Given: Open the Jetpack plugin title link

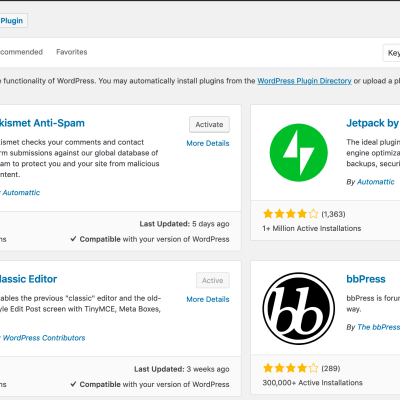Looking at the screenshot, I should pos(373,123).
